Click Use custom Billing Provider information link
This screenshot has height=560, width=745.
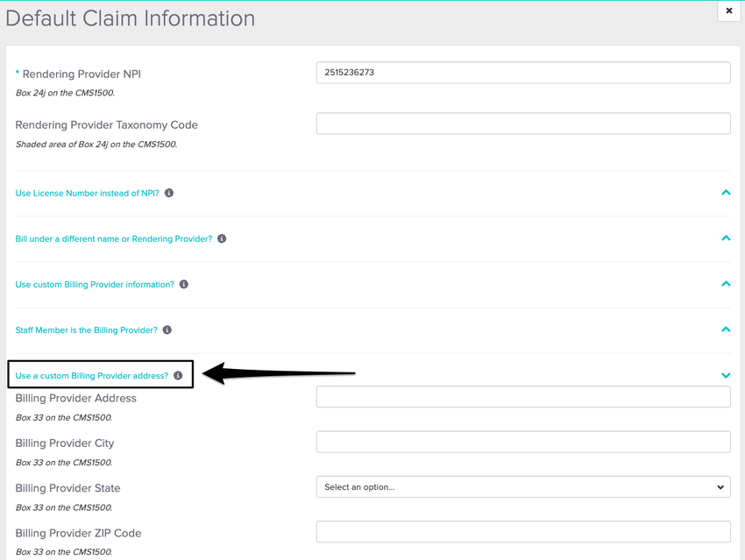pos(95,285)
